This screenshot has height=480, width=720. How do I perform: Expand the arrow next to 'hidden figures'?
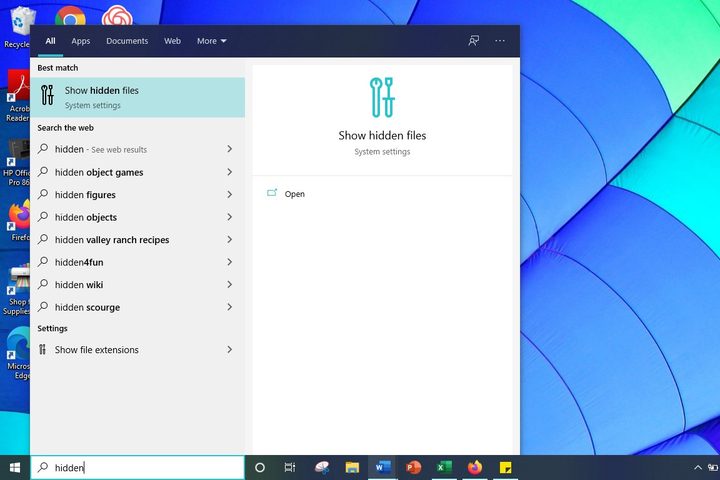tap(230, 194)
